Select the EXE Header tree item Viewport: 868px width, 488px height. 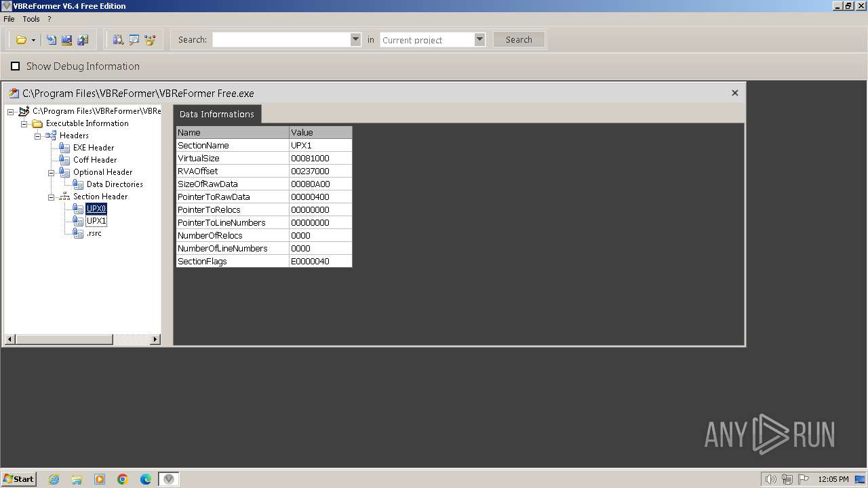pyautogui.click(x=94, y=148)
